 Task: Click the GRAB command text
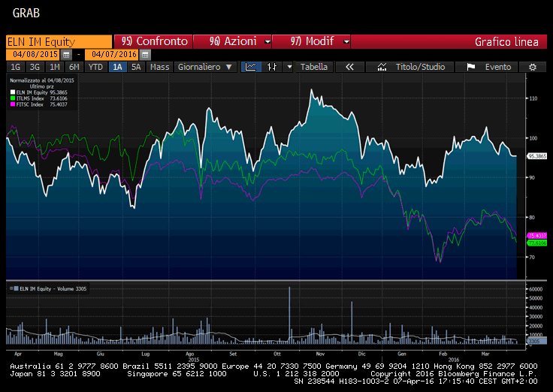click(26, 13)
